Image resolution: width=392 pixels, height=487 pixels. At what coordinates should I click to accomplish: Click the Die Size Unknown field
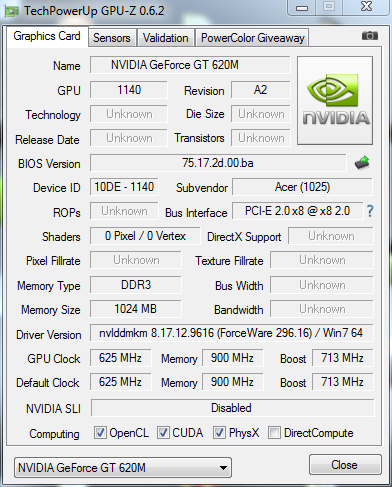pyautogui.click(x=261, y=114)
